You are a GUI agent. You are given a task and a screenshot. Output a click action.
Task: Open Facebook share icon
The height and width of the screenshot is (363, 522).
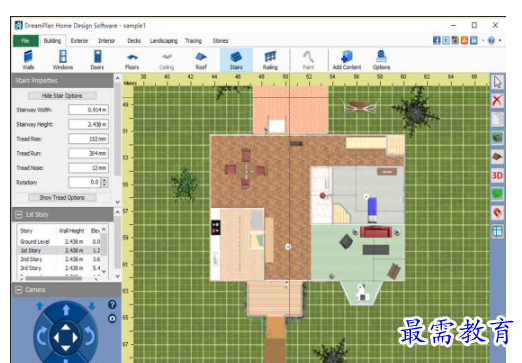click(436, 41)
